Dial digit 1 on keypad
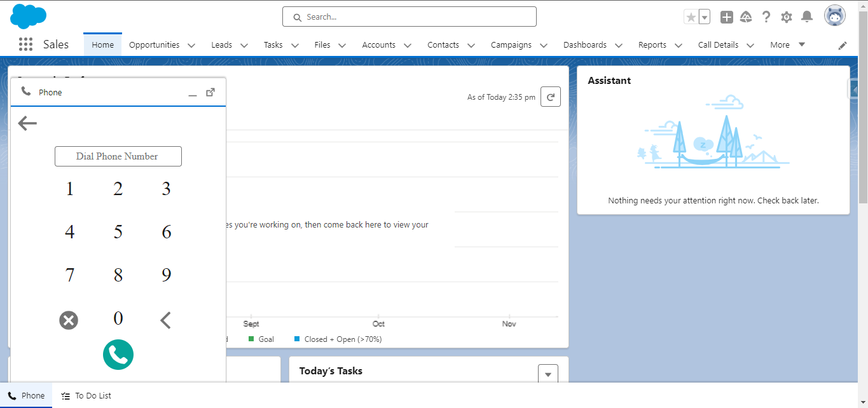This screenshot has height=408, width=868. [70, 189]
